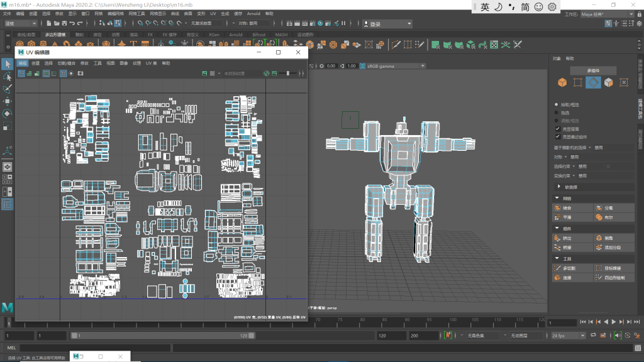Pick the Rotate tool in left toolbox
Viewport: 644px width, 362px height.
point(8,113)
